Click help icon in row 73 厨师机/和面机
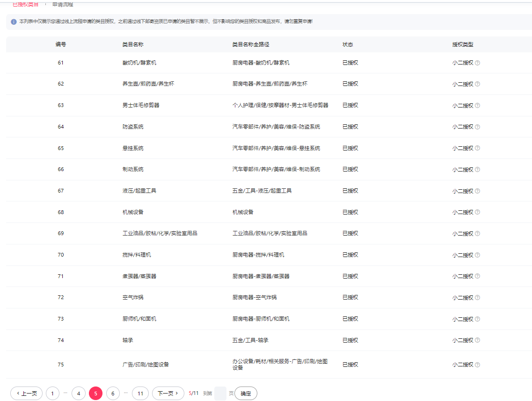 point(477,319)
